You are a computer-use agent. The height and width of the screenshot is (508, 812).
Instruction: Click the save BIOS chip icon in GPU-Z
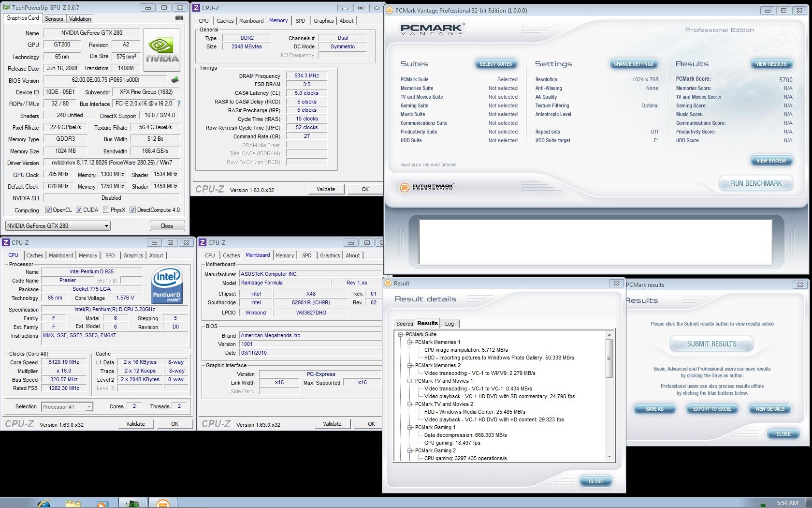[x=175, y=80]
